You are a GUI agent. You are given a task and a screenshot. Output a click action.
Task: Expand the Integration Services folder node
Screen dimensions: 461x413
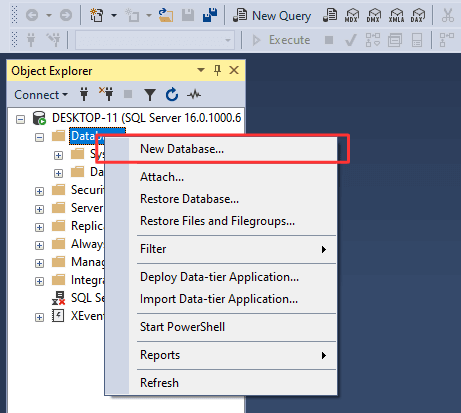[39, 281]
